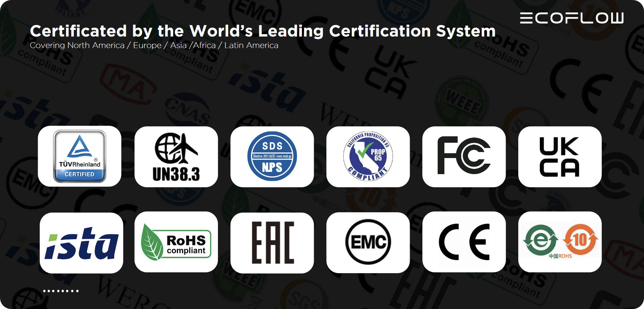The width and height of the screenshot is (644, 309).
Task: Click the TÜVRheinland Certified badge
Action: coord(79,156)
